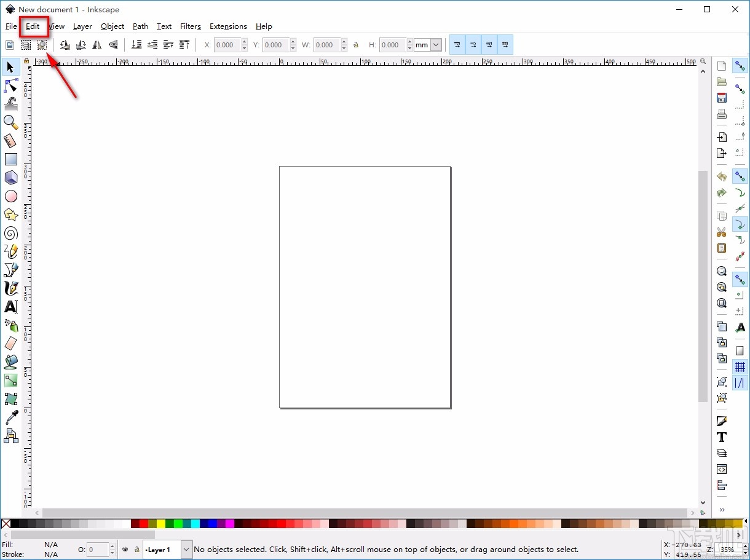
Task: Select the Circle ellipse tool
Action: coord(10,196)
